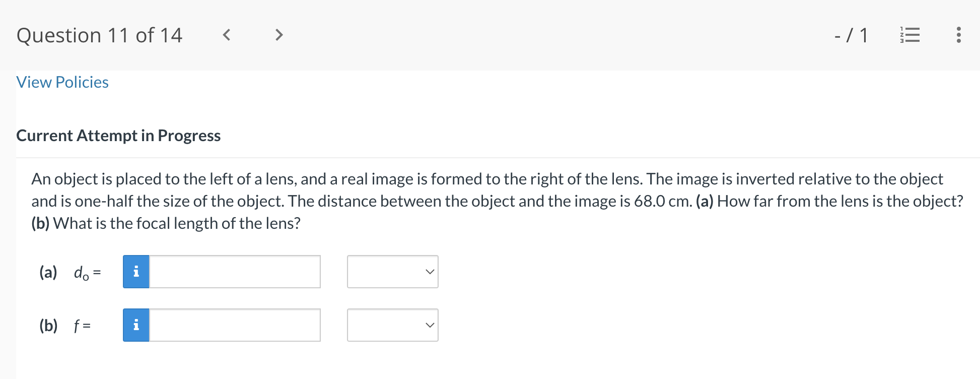
Task: Expand the unit selector beside the do answer
Action: coord(392,272)
